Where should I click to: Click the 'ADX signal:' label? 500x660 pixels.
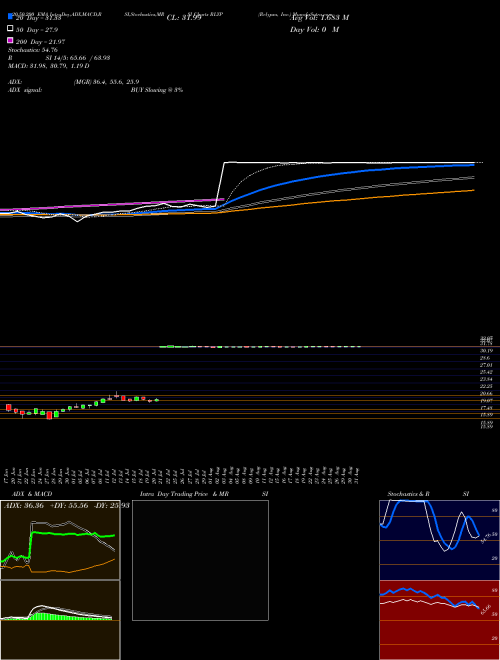click(25, 90)
